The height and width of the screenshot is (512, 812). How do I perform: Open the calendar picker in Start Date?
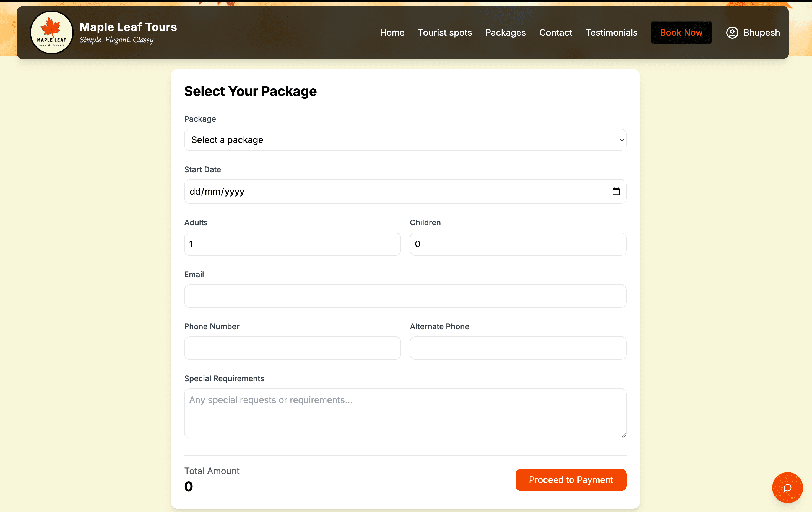click(616, 192)
